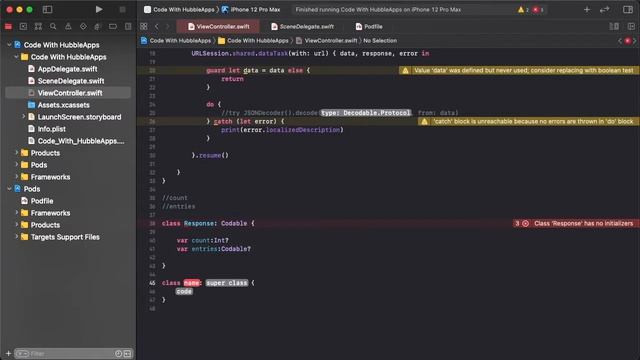Switch to SceneDelegate.swift tab
Screen dimensions: 640x360
click(x=302, y=27)
